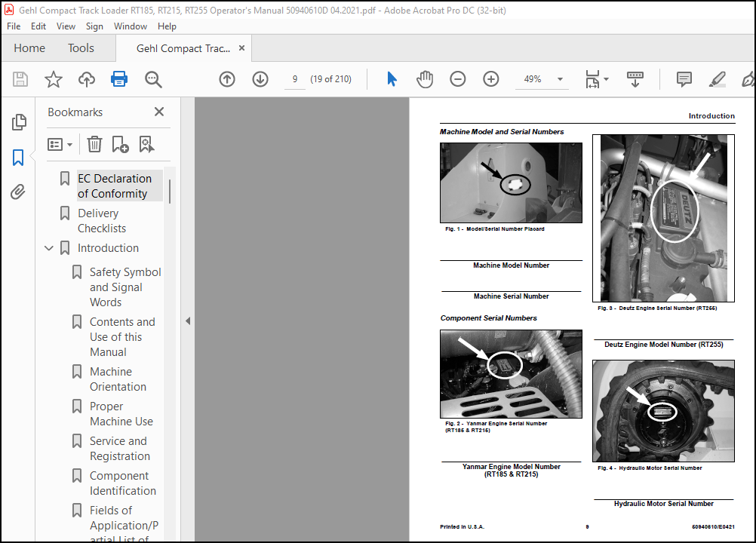Open the Window menu

tap(131, 26)
